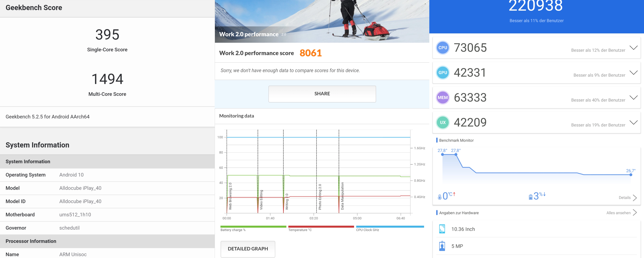This screenshot has height=258, width=644.
Task: Click the Work 2.0 performance banner image
Action: [x=322, y=21]
